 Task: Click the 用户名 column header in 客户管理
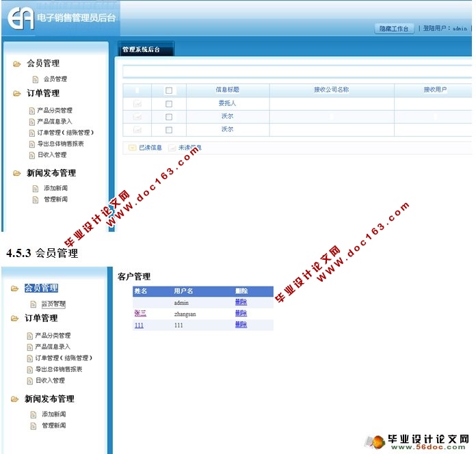[x=183, y=291]
